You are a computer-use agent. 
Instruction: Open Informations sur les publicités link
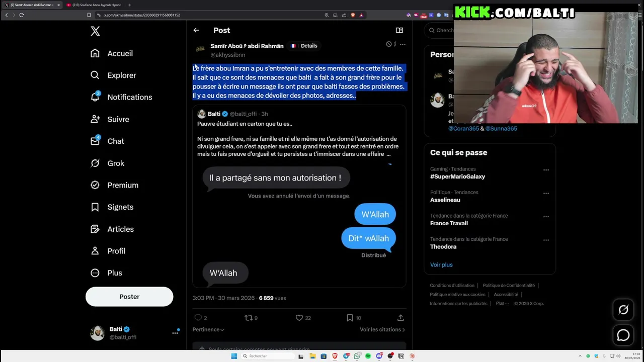[458, 304]
